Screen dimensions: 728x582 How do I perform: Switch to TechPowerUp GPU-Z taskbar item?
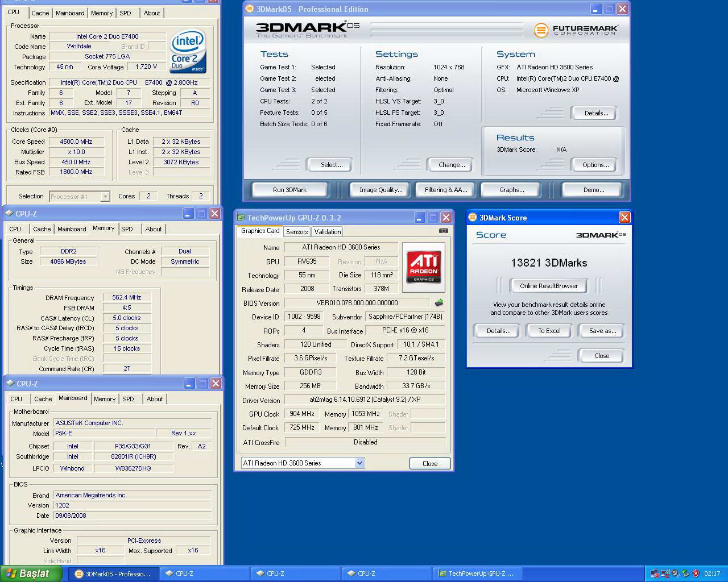(476, 573)
